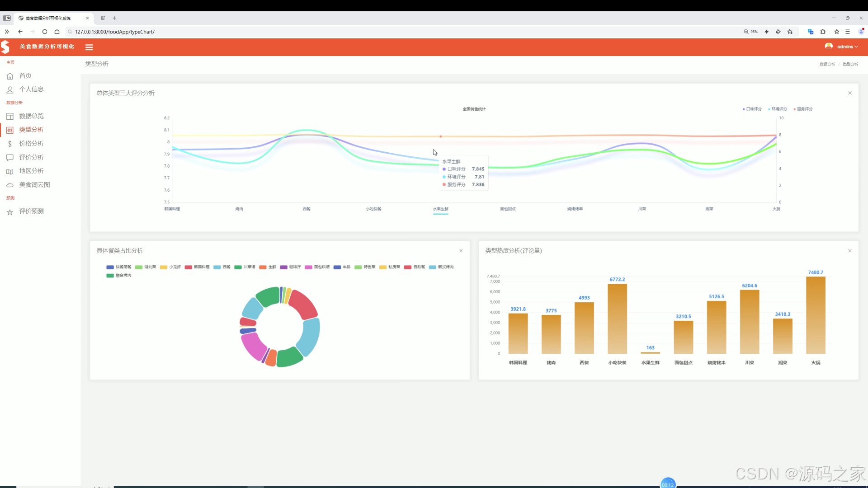This screenshot has width=868, height=488.
Task: Open 个人信息 personal info page
Action: click(31, 89)
